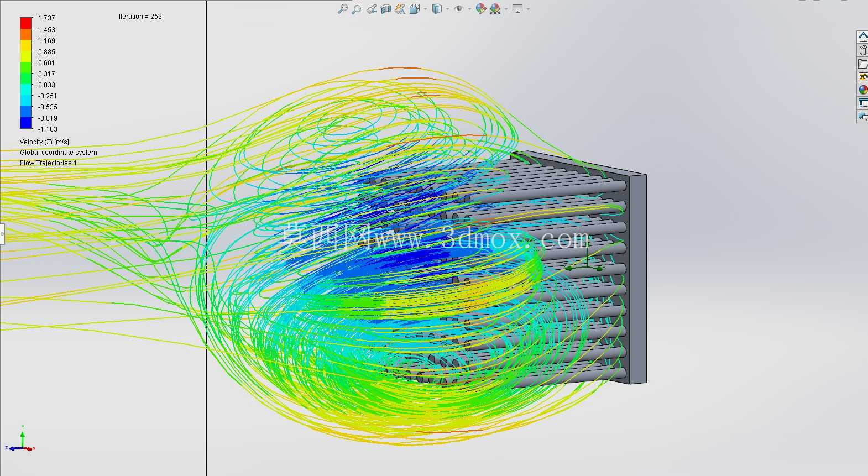Click the Iteration = 253 text

pos(140,17)
